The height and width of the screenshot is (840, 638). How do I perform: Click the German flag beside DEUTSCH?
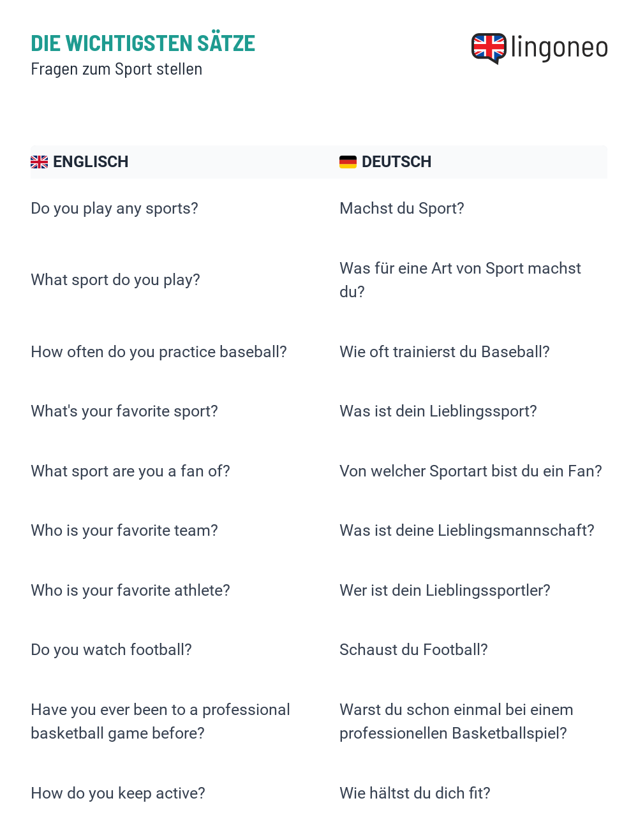[x=348, y=162]
